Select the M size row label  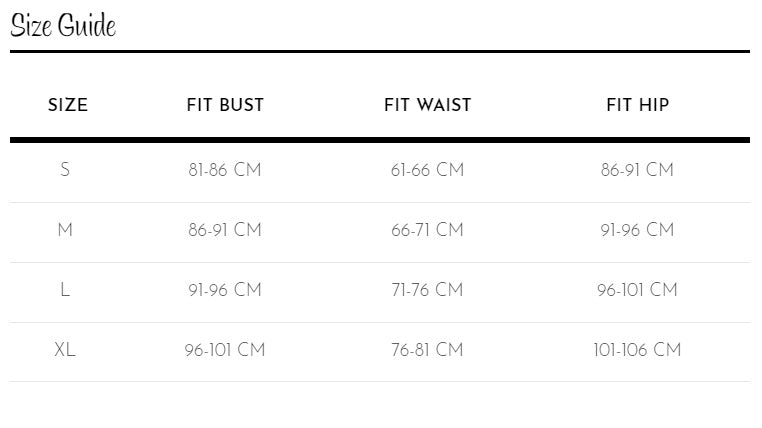pyautogui.click(x=65, y=231)
